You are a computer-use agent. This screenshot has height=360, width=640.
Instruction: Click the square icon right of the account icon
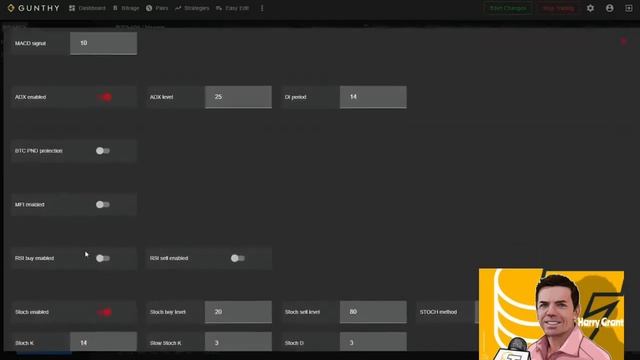tap(629, 8)
